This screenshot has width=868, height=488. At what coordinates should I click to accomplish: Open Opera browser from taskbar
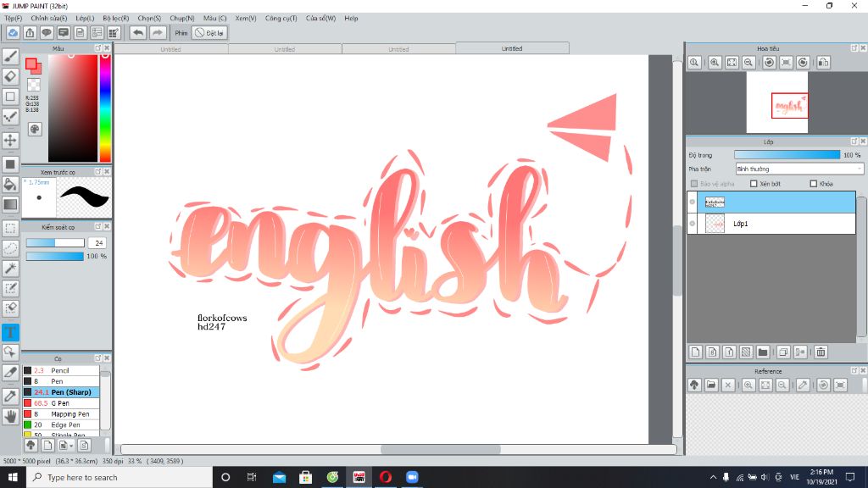tap(386, 477)
